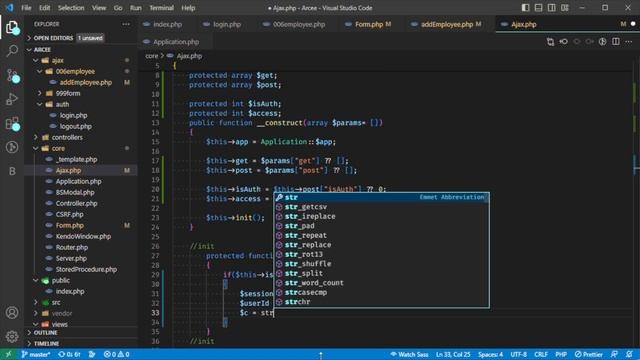Image resolution: width=640 pixels, height=360 pixels.
Task: Open the File menu
Action: click(x=26, y=8)
